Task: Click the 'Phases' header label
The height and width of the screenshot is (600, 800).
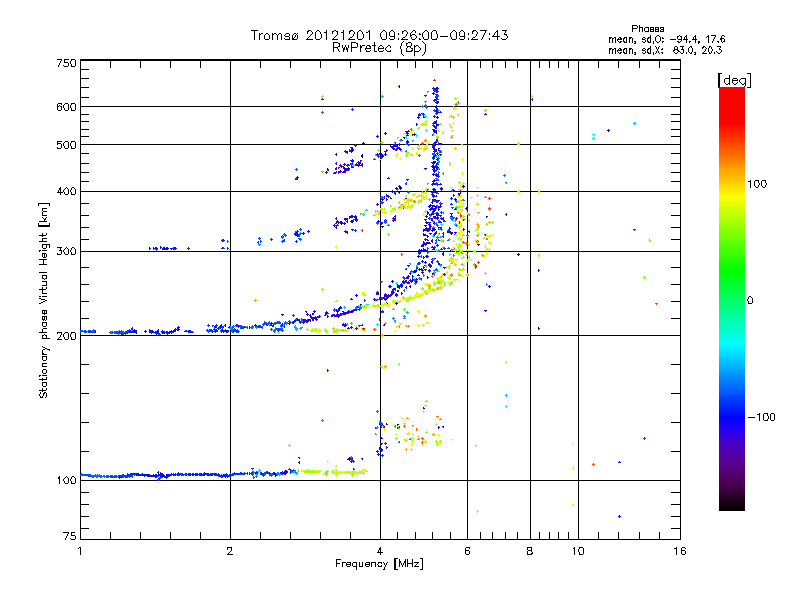Action: coord(647,29)
